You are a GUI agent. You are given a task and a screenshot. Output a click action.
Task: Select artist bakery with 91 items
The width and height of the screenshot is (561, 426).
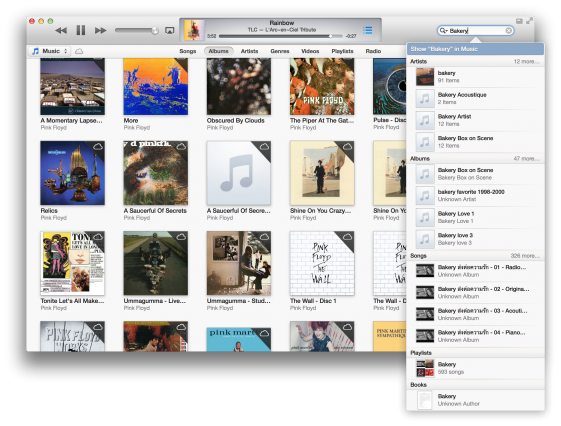[x=475, y=77]
